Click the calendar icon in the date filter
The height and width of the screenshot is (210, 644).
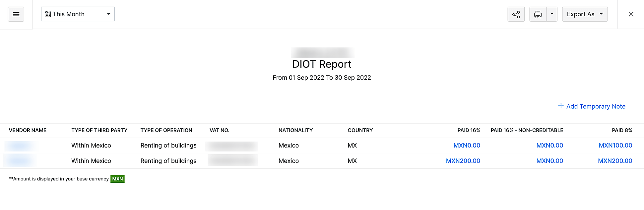[48, 14]
